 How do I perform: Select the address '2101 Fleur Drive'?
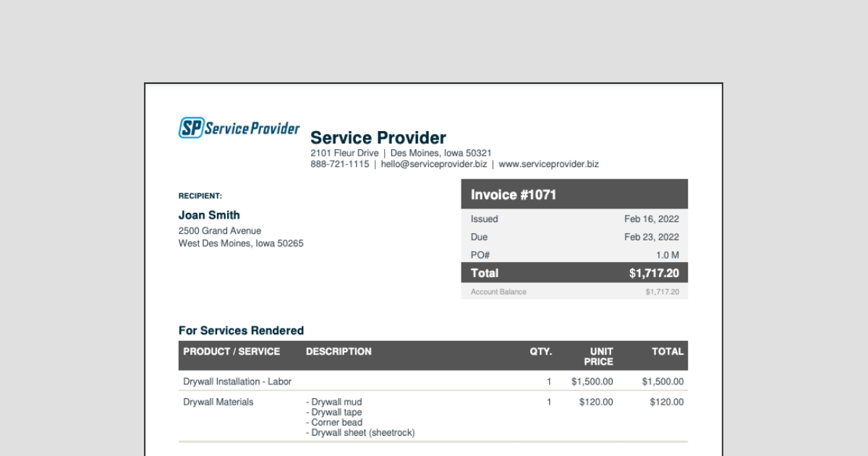click(x=344, y=153)
